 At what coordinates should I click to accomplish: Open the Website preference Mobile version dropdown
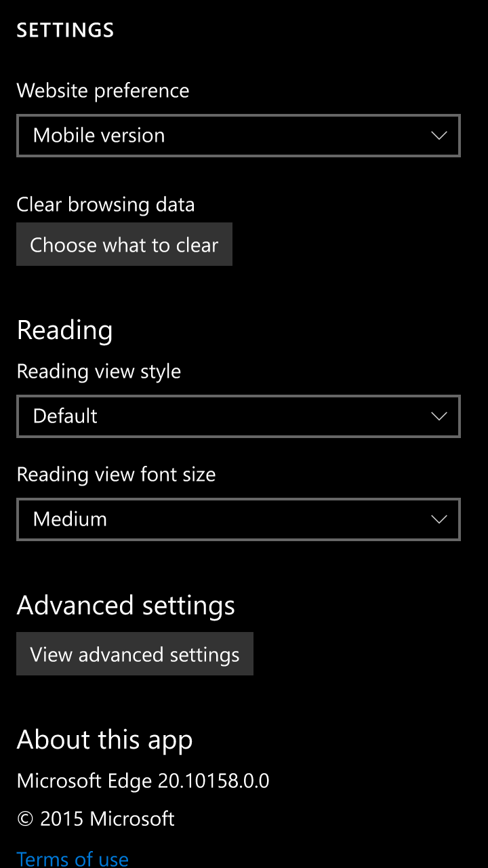(239, 136)
